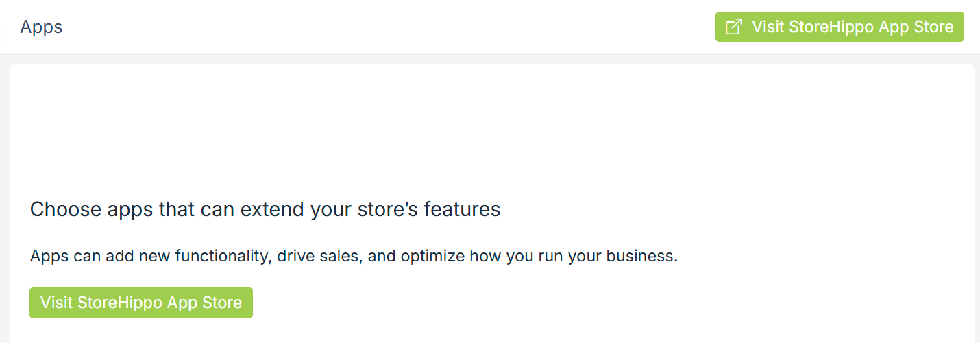Image resolution: width=980 pixels, height=343 pixels.
Task: Open the top-right Visit StoreHippo App Store button
Action: 840,27
